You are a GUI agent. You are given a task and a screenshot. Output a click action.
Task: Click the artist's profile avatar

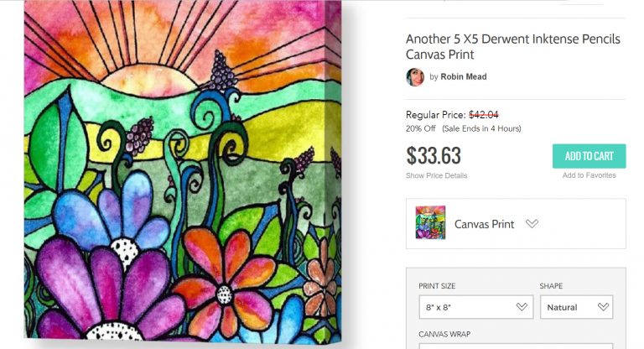coord(415,76)
